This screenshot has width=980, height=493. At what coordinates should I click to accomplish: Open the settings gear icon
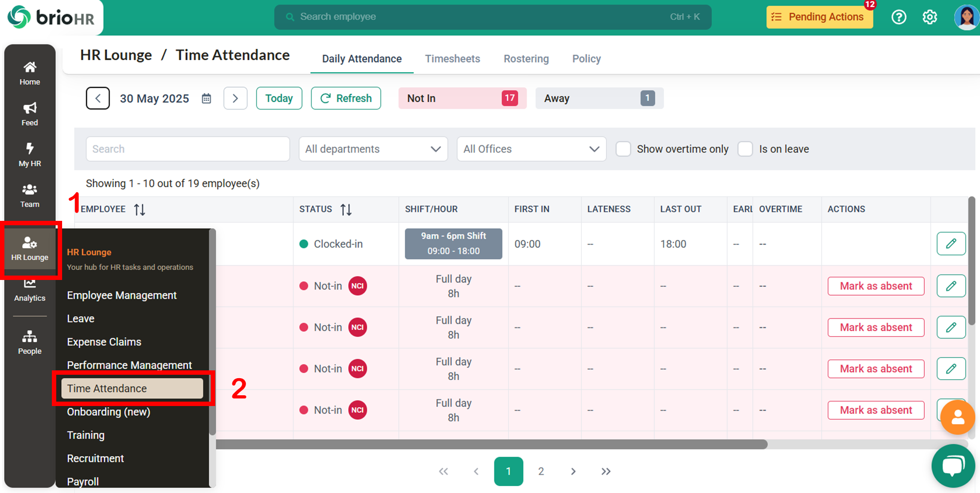[930, 17]
